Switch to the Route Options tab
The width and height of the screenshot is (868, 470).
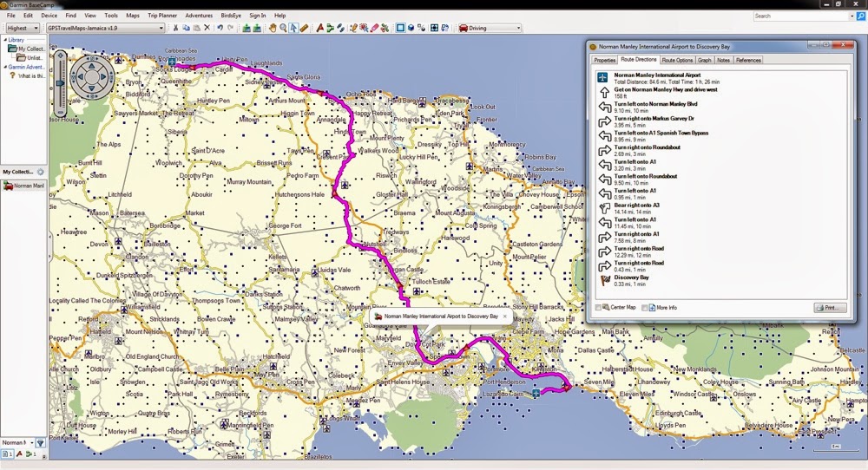coord(677,61)
